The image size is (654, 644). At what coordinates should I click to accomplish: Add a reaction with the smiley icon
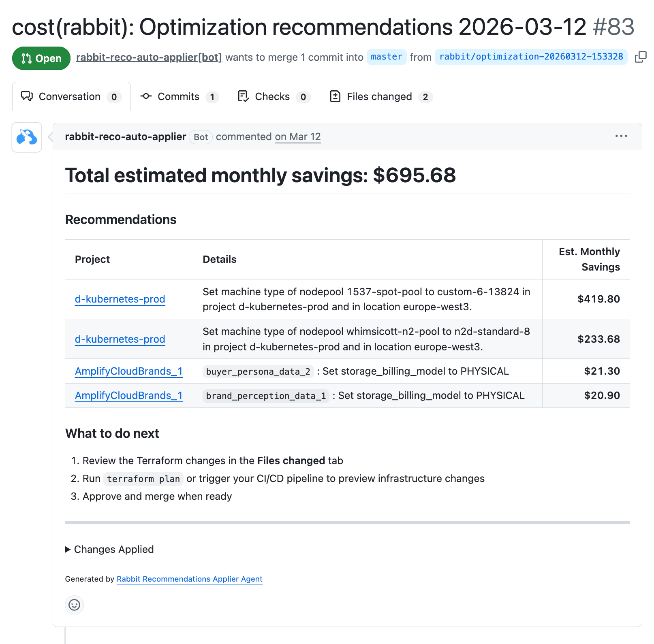click(x=75, y=605)
